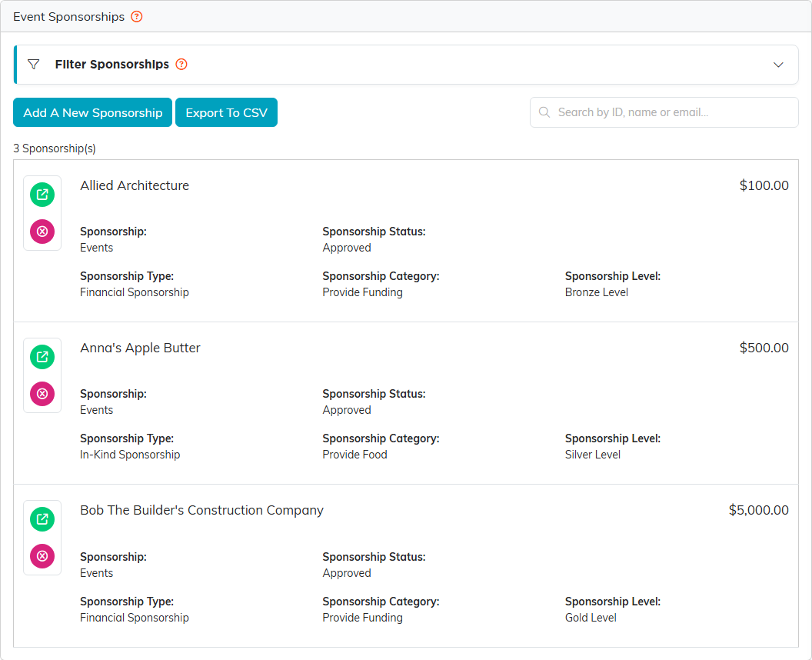The height and width of the screenshot is (660, 812).
Task: Select the Anna's Apple Butter name
Action: [x=140, y=348]
